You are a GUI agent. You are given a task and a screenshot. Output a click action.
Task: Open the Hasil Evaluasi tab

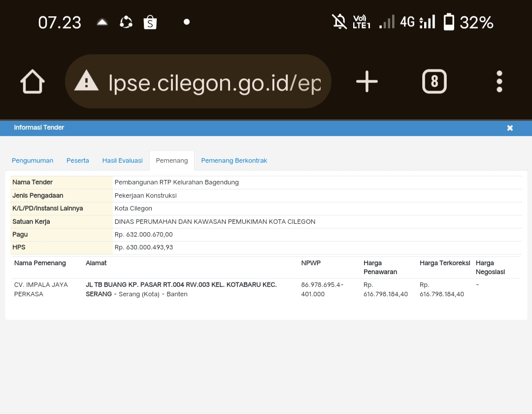[123, 161]
